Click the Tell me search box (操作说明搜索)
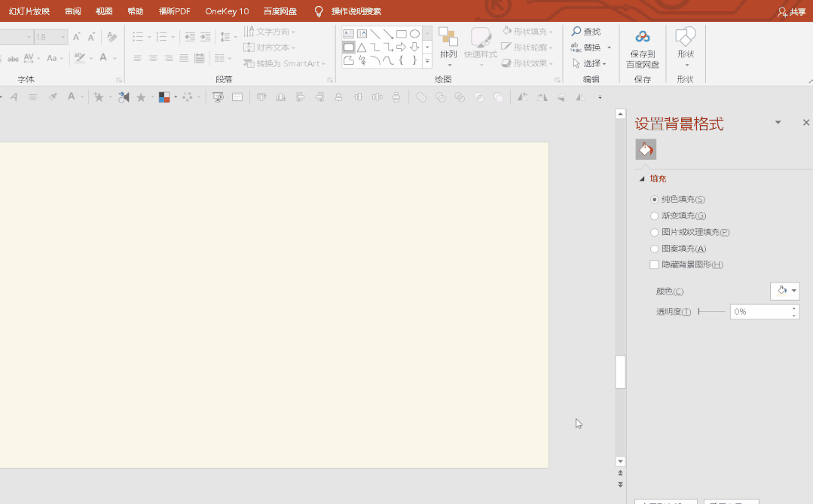Screen dimensions: 813x504 pyautogui.click(x=356, y=11)
